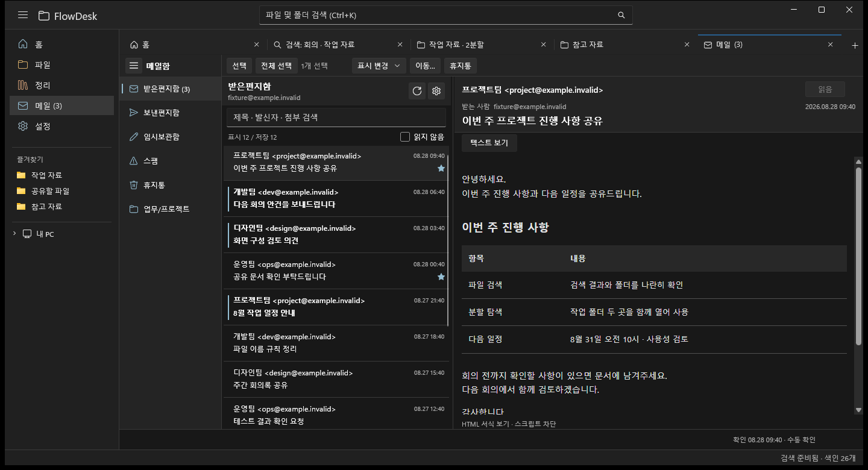The image size is (868, 470).
Task: Click the scroll-down arrow of message pane
Action: point(858,410)
